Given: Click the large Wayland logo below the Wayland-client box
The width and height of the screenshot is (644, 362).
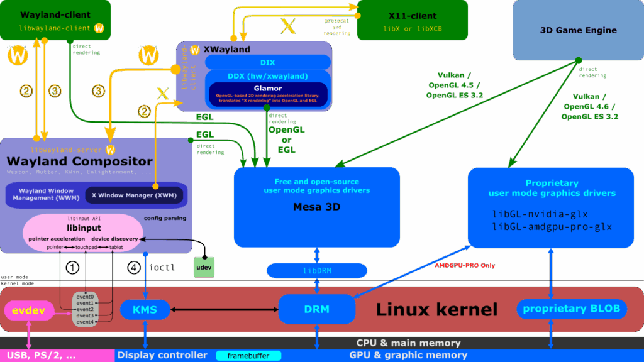Looking at the screenshot, I should (x=18, y=55).
